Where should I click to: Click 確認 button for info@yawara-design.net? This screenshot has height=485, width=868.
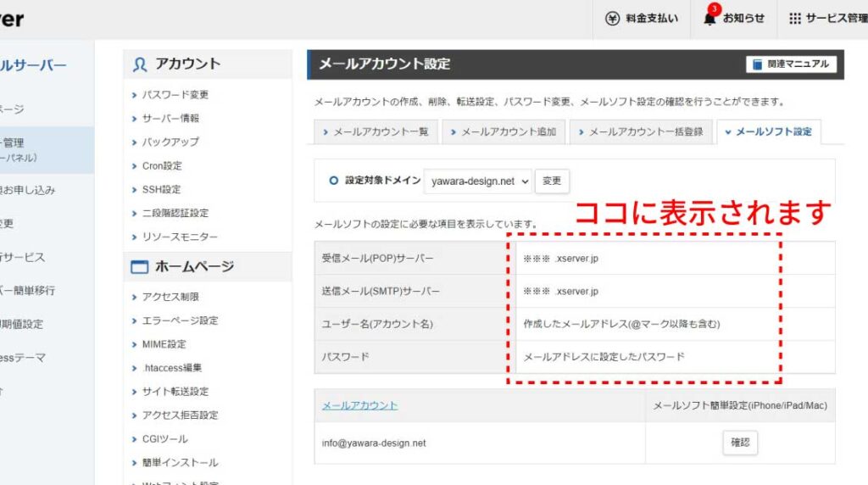click(x=740, y=443)
